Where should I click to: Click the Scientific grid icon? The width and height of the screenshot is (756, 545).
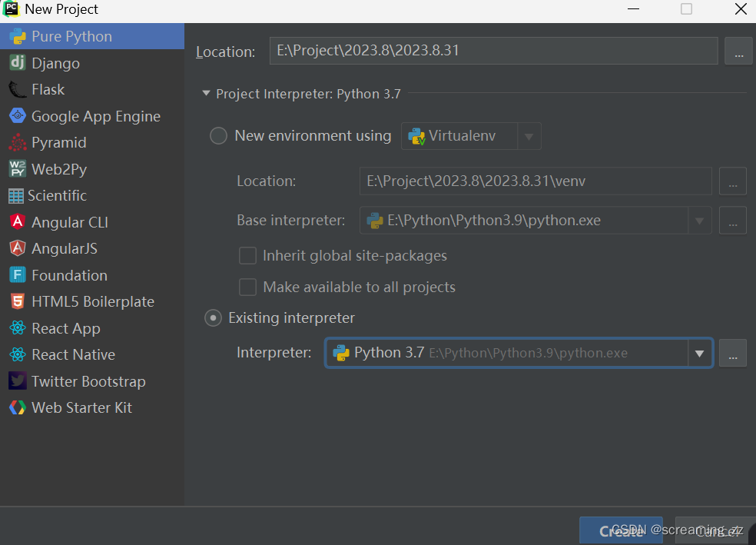16,196
